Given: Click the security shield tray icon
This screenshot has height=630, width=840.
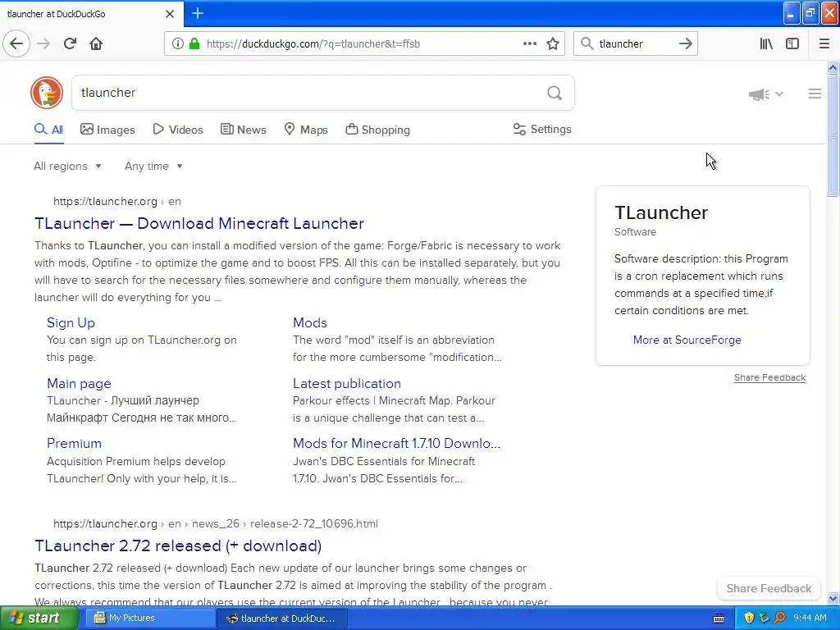Looking at the screenshot, I should click(749, 619).
